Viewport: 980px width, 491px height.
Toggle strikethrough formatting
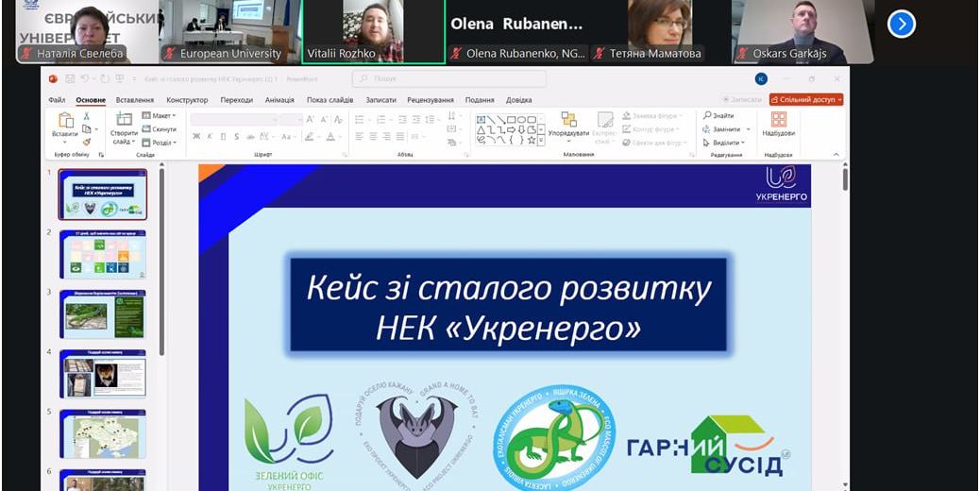(250, 136)
